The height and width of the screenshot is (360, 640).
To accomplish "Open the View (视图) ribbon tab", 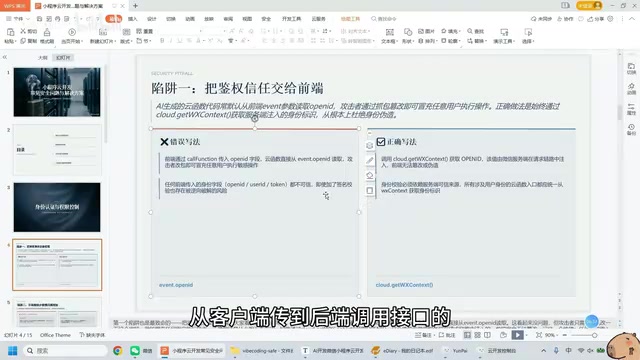I will 247,19.
